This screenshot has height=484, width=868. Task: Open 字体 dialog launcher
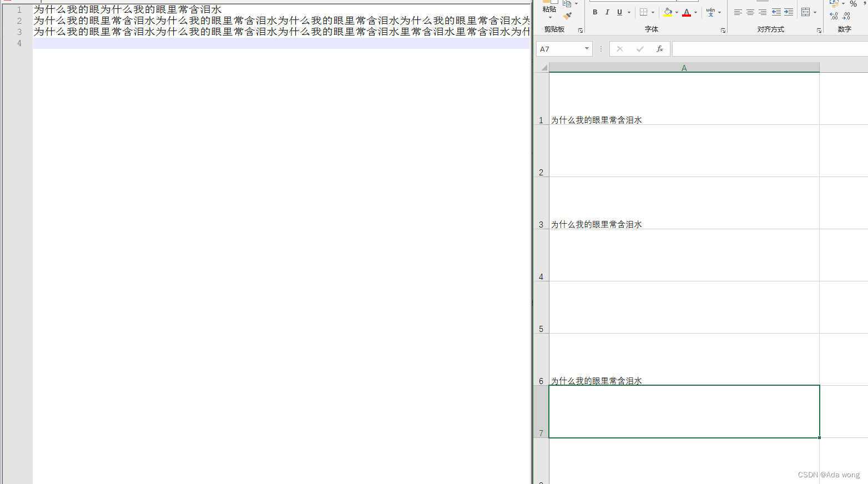click(x=723, y=31)
